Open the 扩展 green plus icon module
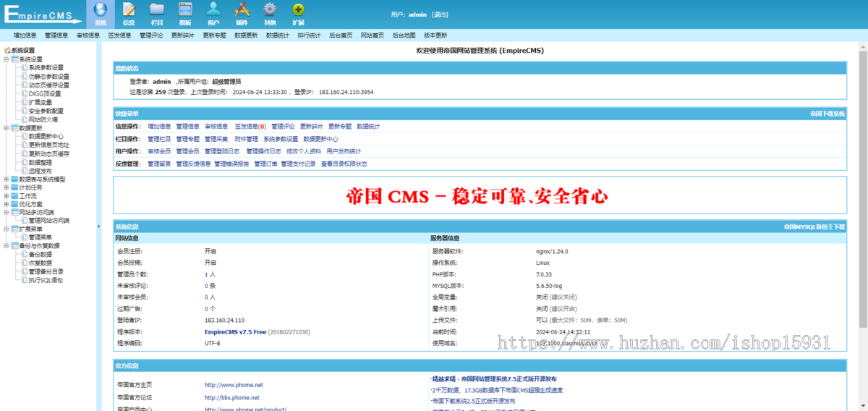 point(298,14)
